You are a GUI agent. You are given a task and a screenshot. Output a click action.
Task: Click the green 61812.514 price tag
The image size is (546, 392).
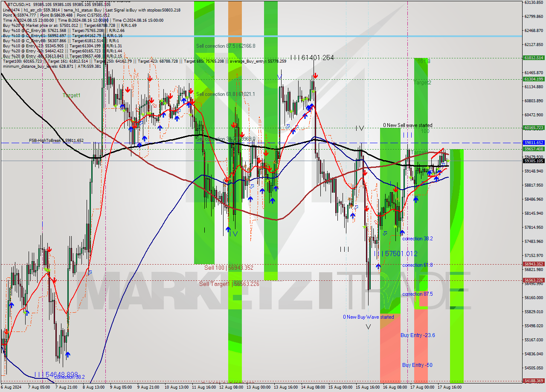(x=534, y=58)
